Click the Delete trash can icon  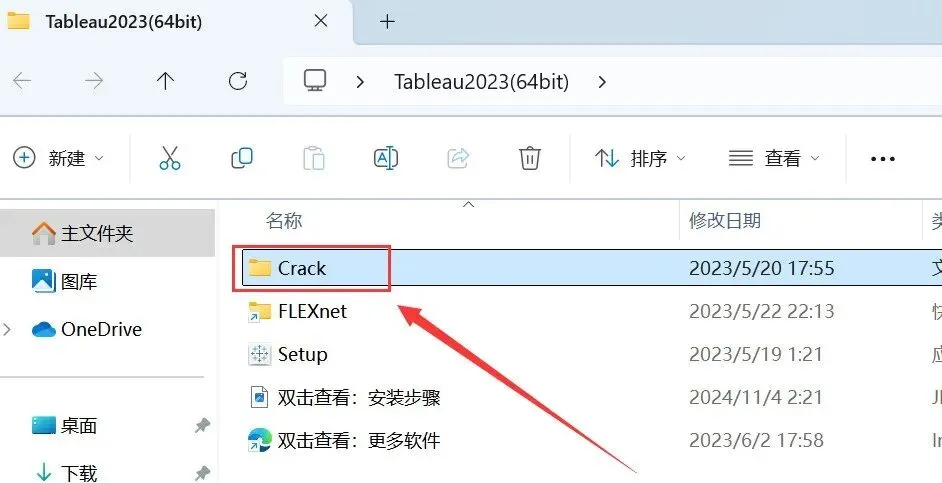[530, 159]
